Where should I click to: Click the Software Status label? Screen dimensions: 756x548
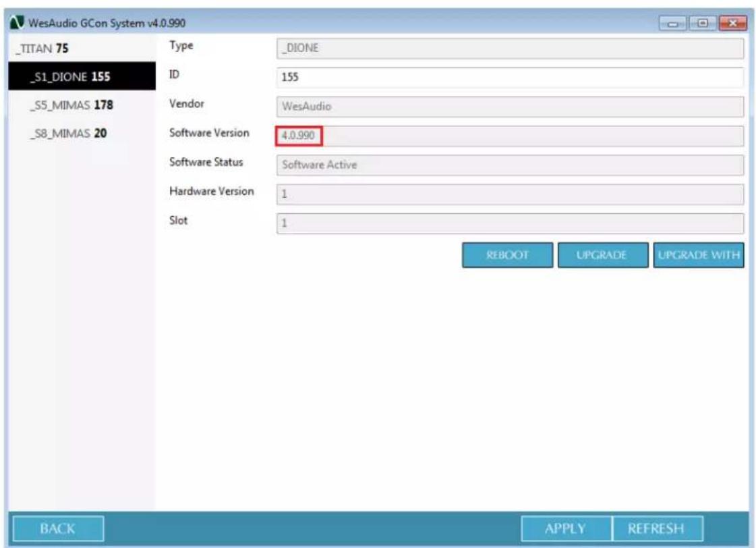(206, 162)
